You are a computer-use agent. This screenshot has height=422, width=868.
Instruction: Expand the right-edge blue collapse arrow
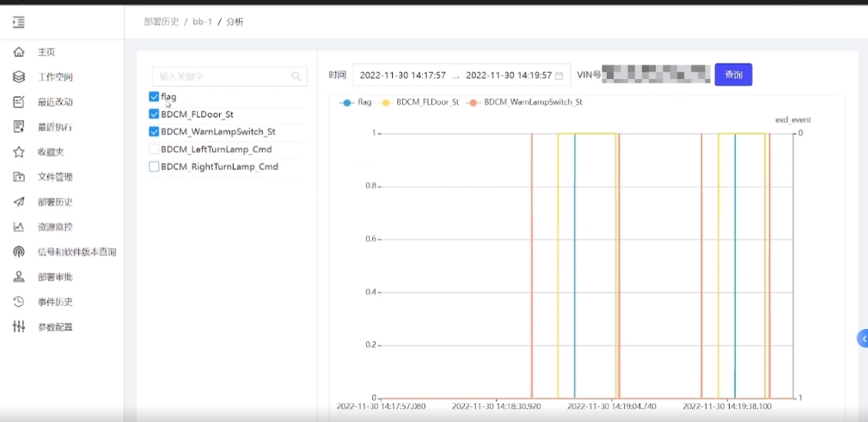pyautogui.click(x=863, y=339)
